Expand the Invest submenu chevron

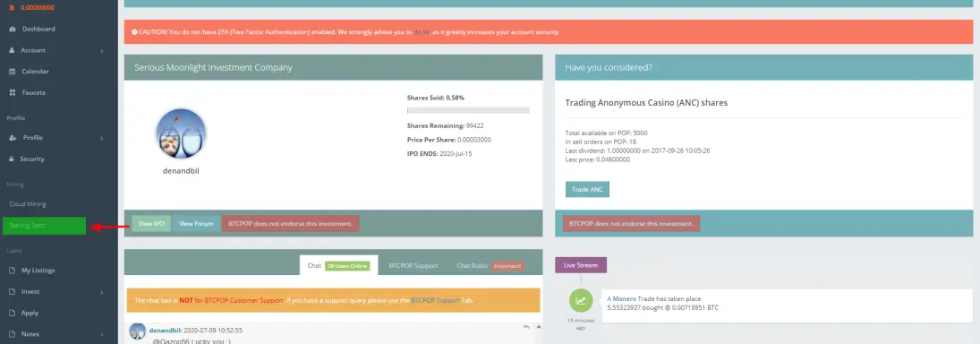pos(102,292)
